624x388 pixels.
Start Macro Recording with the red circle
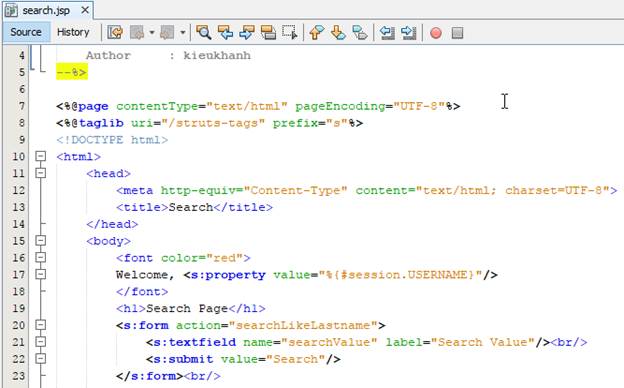(x=436, y=33)
